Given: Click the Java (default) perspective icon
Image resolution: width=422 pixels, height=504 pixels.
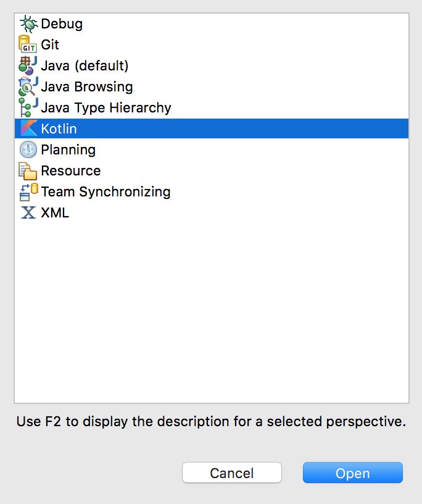Looking at the screenshot, I should click(x=28, y=65).
